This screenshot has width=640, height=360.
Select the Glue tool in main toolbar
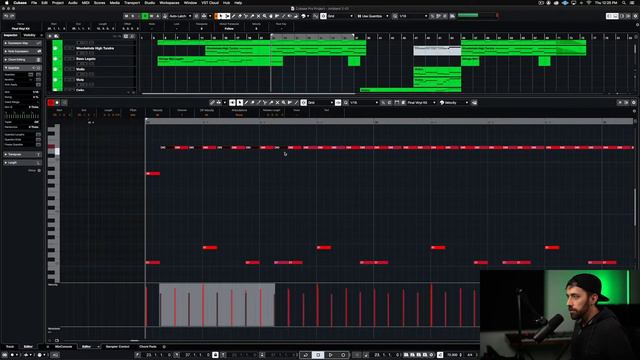coord(252,16)
